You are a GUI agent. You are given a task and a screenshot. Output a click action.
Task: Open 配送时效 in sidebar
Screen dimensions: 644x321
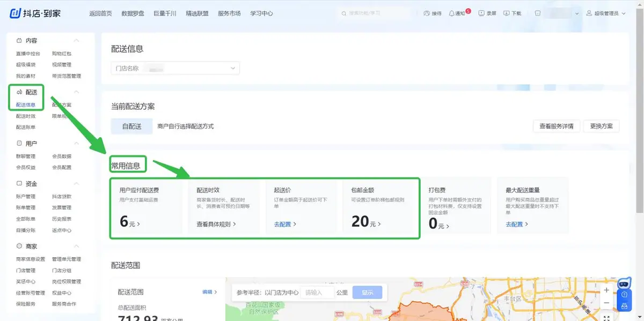click(x=26, y=116)
